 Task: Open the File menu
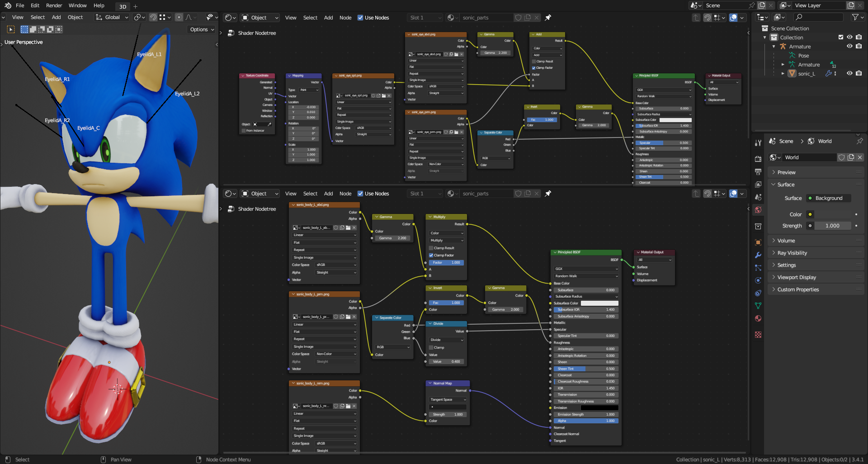pos(20,5)
